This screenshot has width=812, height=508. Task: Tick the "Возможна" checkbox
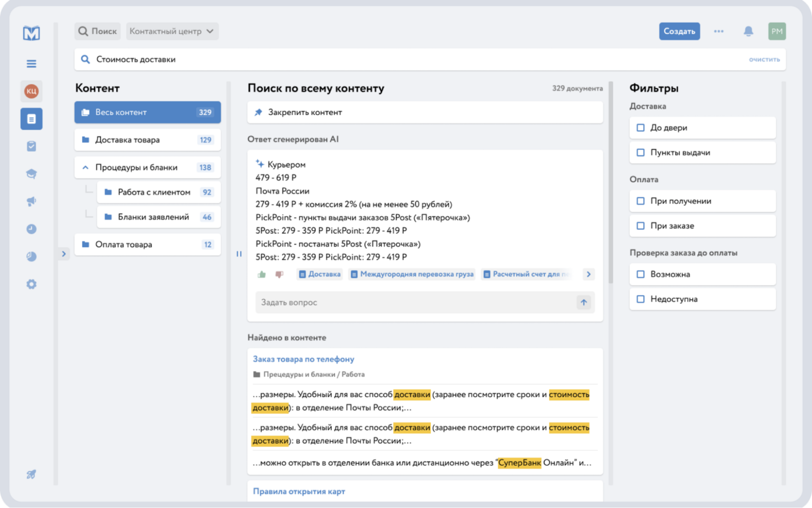641,274
